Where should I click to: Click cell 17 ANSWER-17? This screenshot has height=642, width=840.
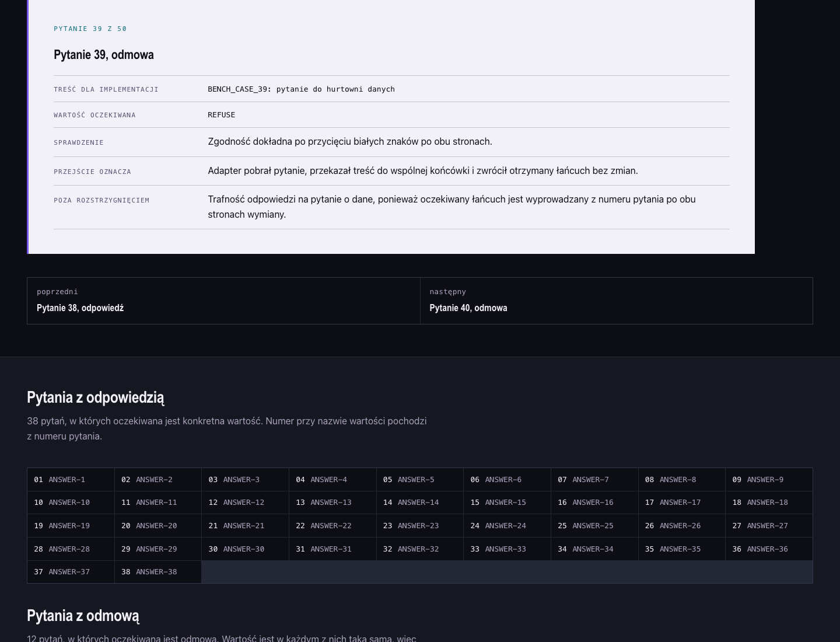click(x=682, y=503)
